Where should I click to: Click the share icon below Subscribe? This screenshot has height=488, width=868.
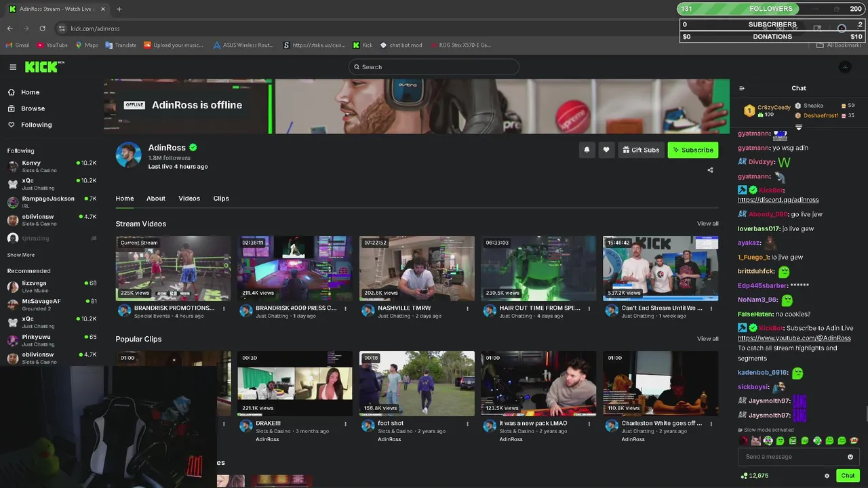[x=710, y=170]
